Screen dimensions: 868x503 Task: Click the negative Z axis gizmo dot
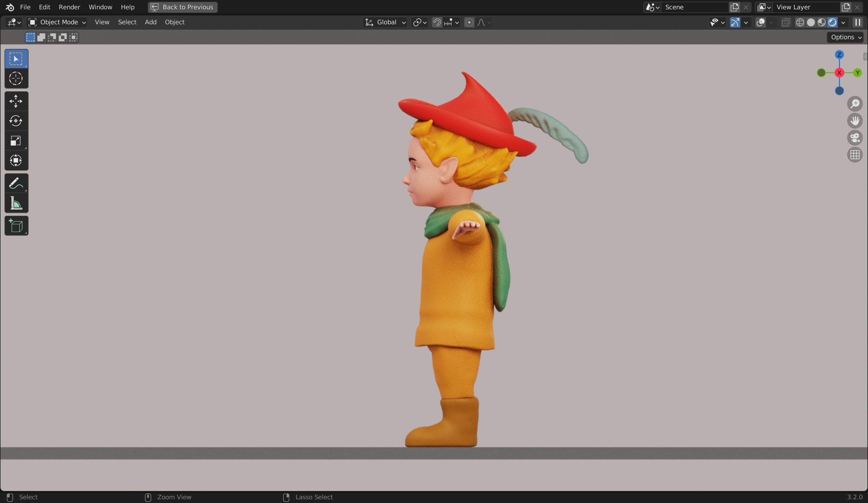click(839, 91)
